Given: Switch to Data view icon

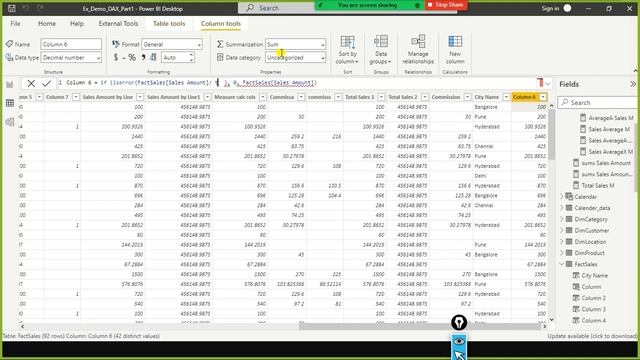Looking at the screenshot, I should tap(10, 103).
